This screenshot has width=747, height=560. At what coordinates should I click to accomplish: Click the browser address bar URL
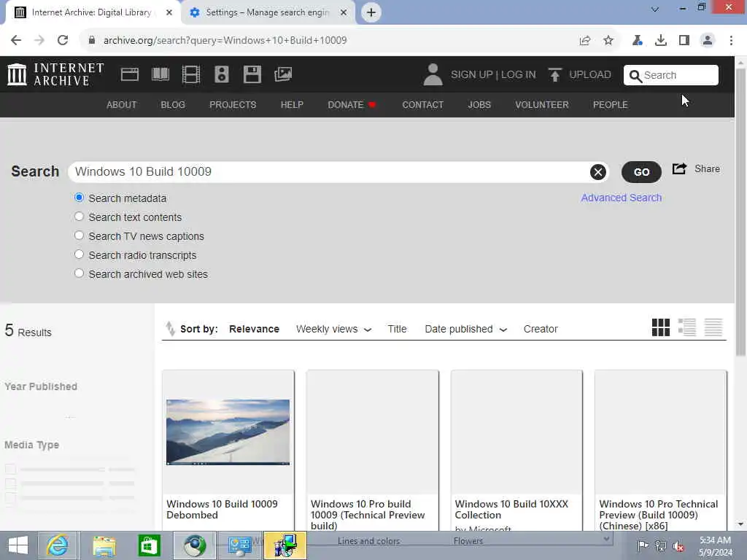[225, 40]
